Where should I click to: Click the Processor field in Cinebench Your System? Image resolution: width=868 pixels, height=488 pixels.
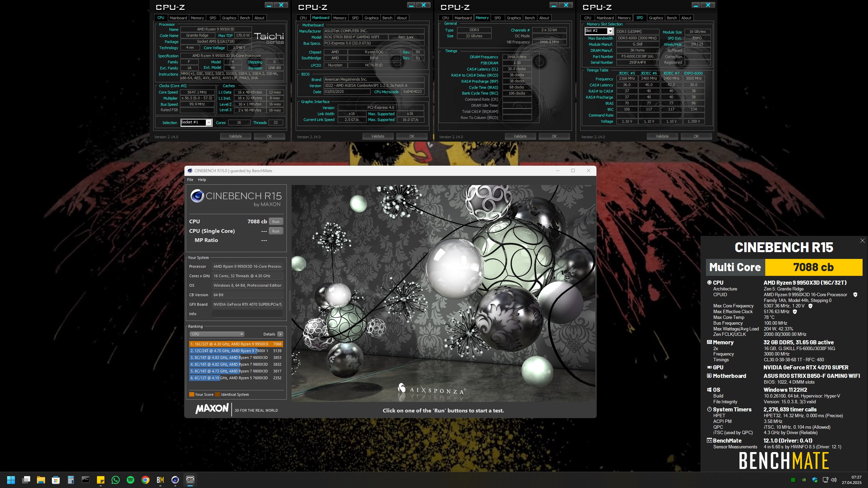pos(248,266)
